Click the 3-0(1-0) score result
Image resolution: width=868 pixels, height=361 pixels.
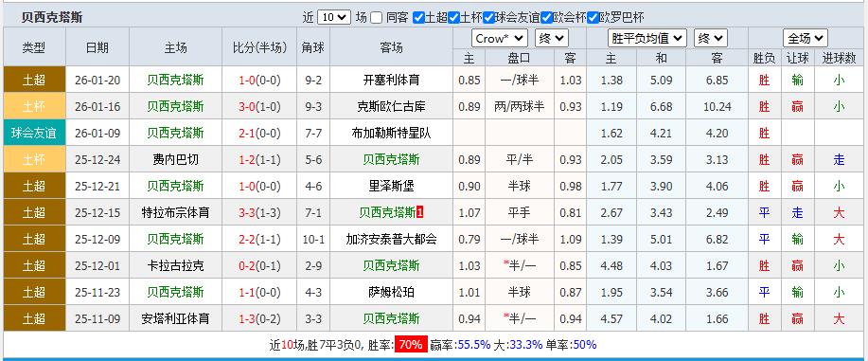(x=259, y=106)
